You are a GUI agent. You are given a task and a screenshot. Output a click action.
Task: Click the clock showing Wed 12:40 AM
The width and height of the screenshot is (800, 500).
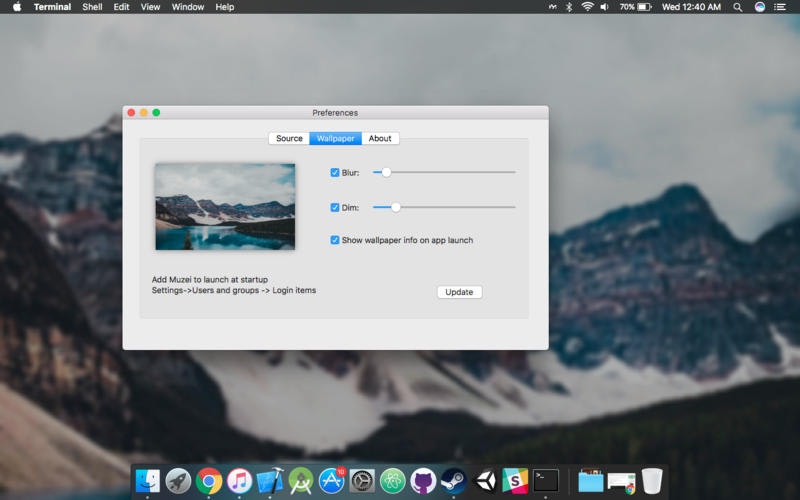691,7
